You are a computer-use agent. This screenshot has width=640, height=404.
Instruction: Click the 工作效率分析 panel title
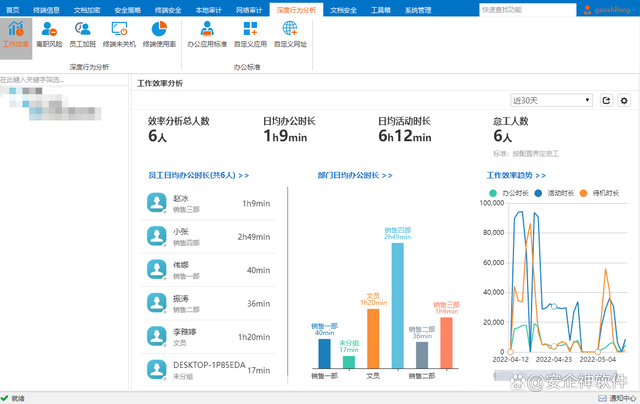coord(160,83)
